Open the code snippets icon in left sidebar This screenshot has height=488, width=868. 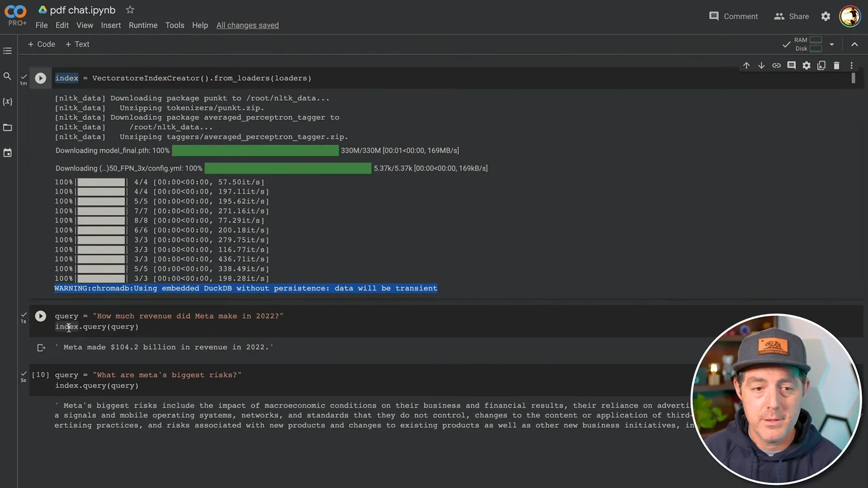[7, 153]
